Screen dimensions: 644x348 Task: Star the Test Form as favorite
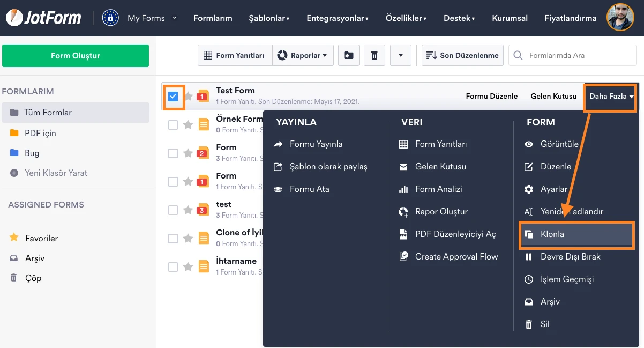tap(188, 97)
